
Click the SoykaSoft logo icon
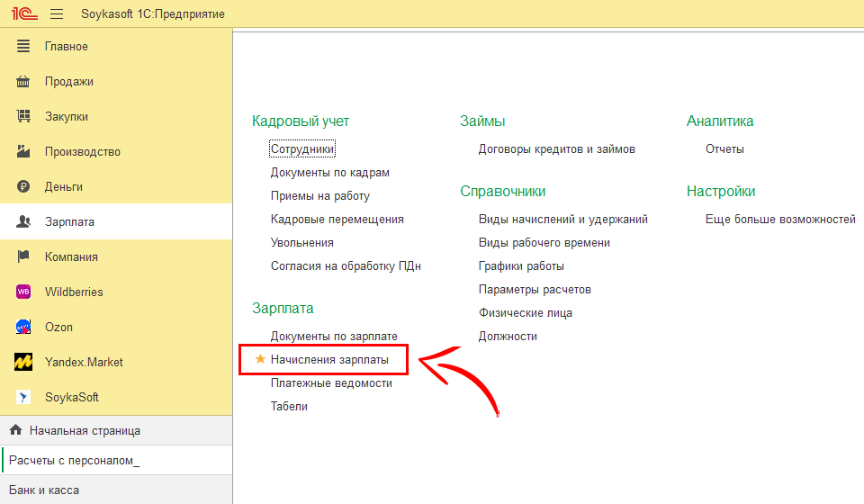tap(23, 397)
